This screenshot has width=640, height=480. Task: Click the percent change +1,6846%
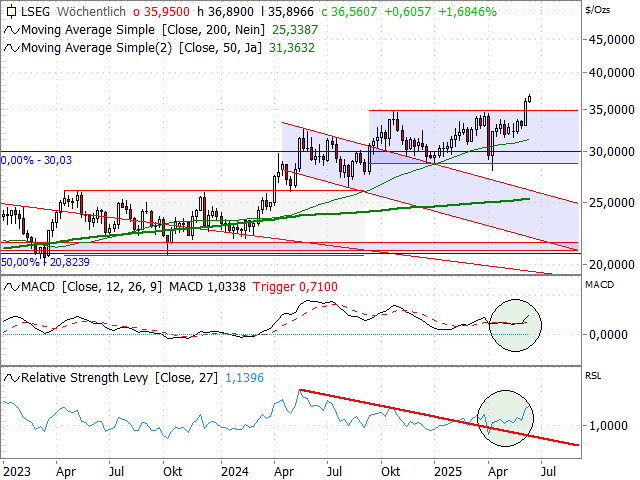coord(467,12)
